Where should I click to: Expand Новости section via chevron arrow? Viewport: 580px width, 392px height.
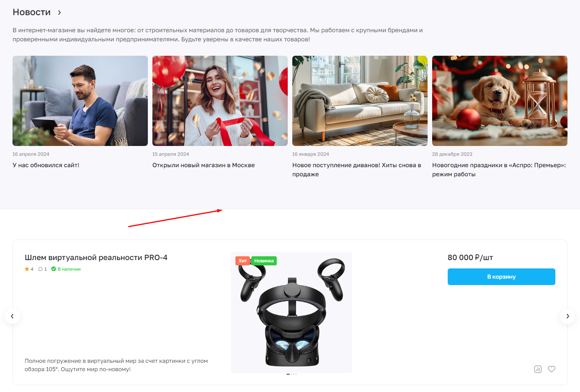coord(60,13)
